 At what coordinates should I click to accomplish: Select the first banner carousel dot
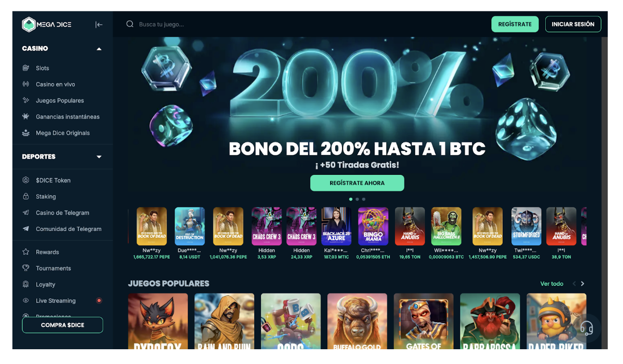[351, 199]
